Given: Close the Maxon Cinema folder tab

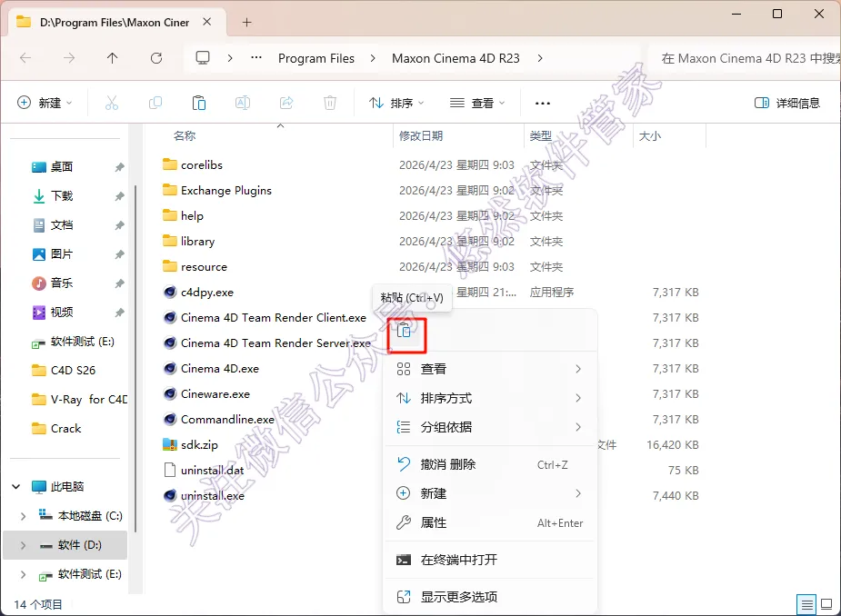Looking at the screenshot, I should (x=207, y=22).
